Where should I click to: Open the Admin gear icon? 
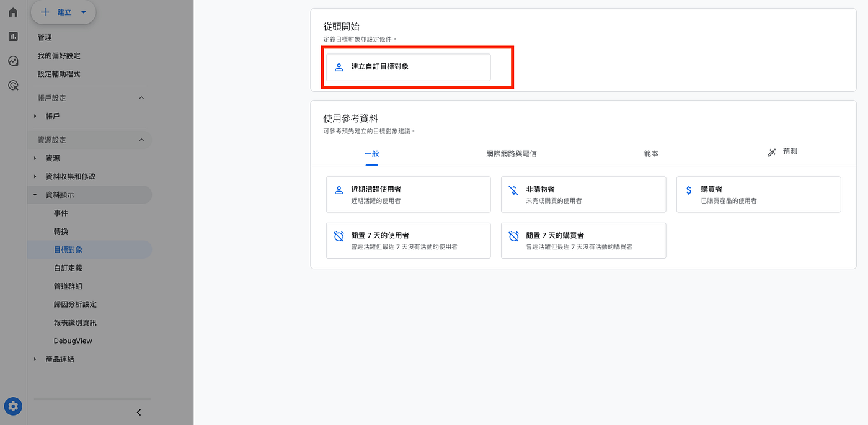pos(13,406)
